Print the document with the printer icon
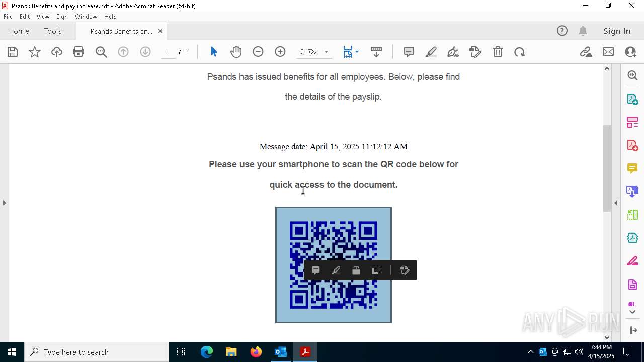The image size is (644, 362). tap(78, 52)
